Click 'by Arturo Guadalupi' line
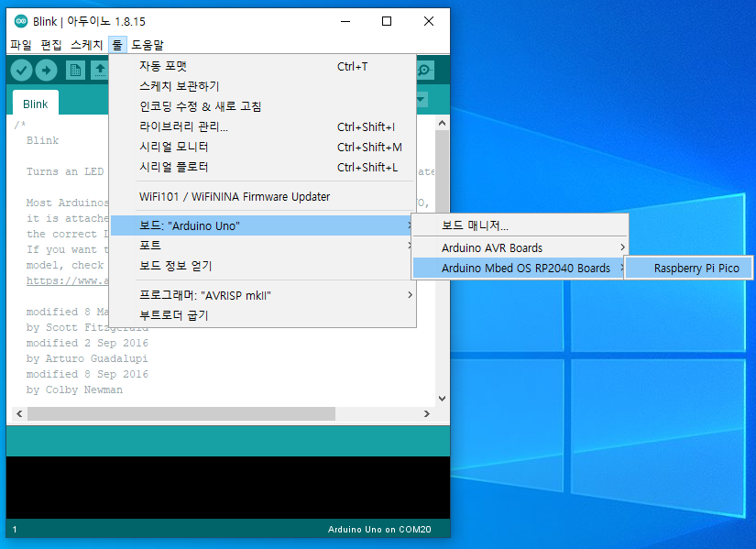Screen dimensions: 756x549 (x=87, y=358)
